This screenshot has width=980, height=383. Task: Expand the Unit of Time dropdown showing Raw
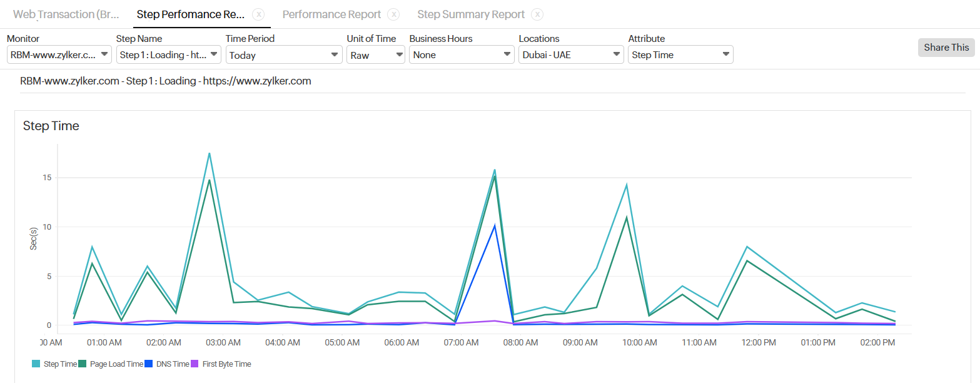pos(400,54)
